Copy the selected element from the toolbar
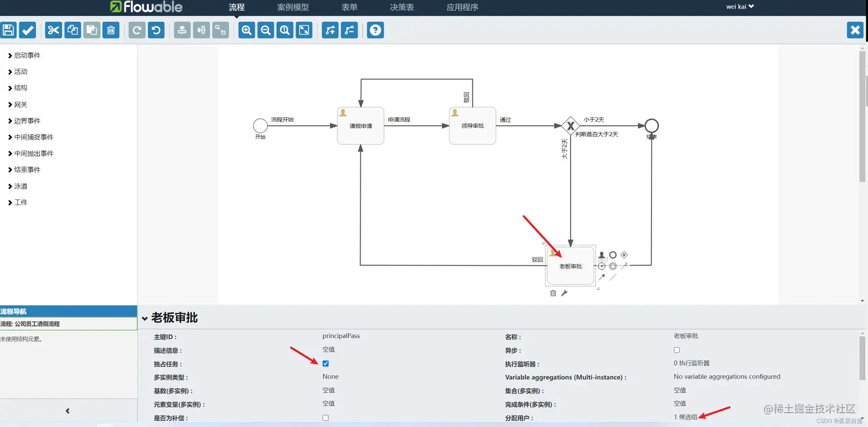Screen dimensions: 868x427 pos(72,30)
